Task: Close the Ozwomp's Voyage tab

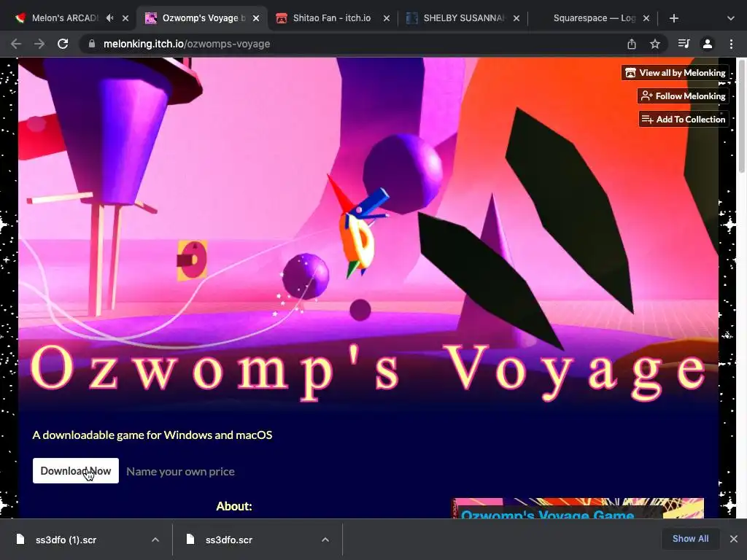Action: [256, 18]
